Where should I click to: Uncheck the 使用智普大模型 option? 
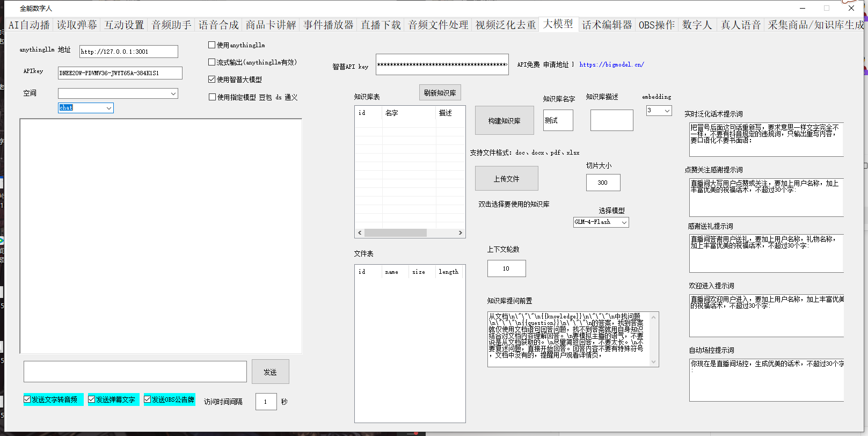click(212, 79)
